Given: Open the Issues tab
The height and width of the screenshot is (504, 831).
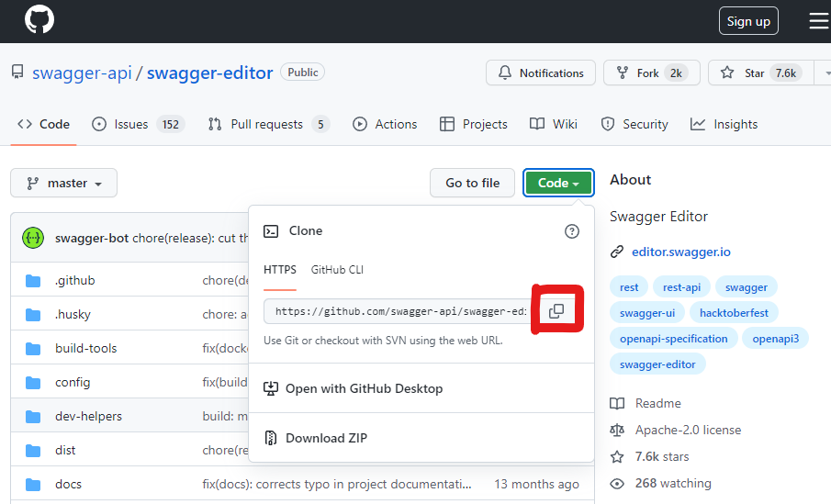Looking at the screenshot, I should coord(138,124).
